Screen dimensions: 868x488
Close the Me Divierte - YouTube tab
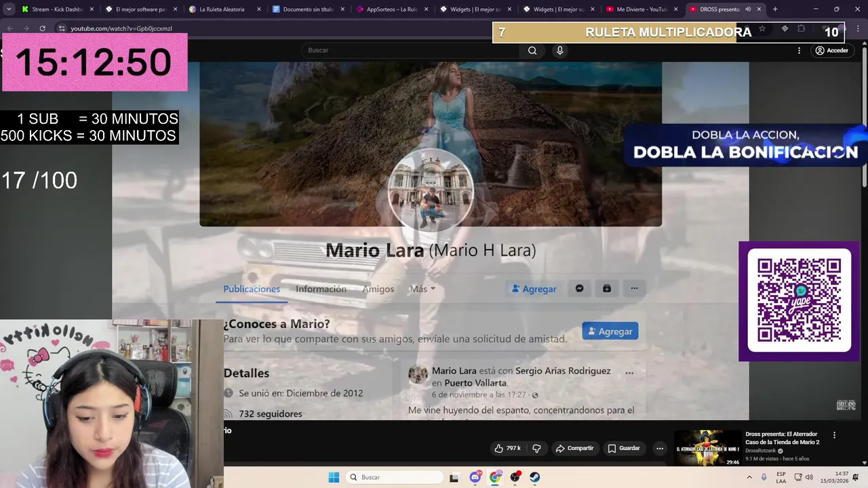(675, 9)
